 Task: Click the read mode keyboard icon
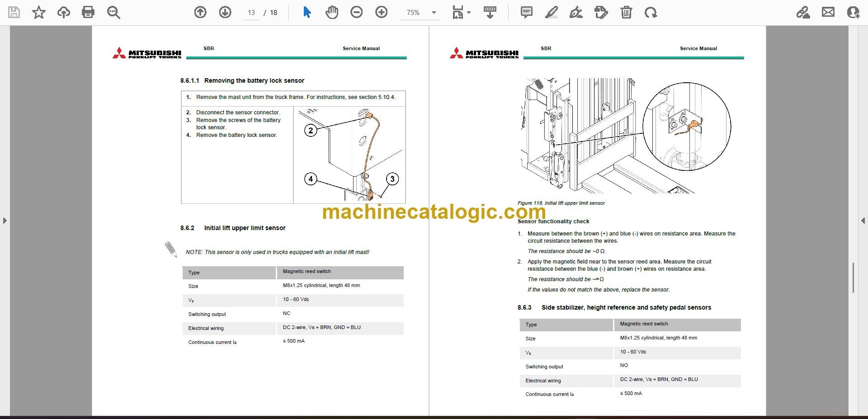pos(490,12)
